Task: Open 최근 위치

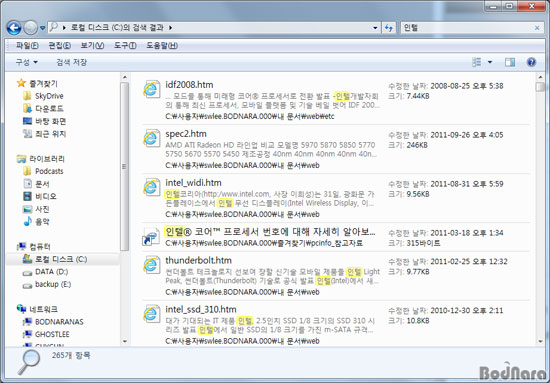Action: [x=44, y=134]
